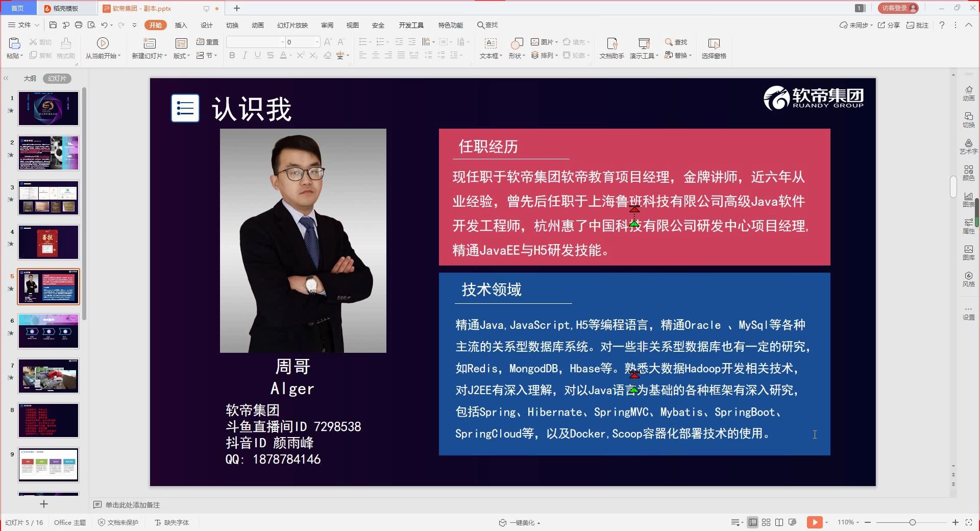This screenshot has width=980, height=531.
Task: Open the Animation (动画) side panel
Action: tap(968, 93)
